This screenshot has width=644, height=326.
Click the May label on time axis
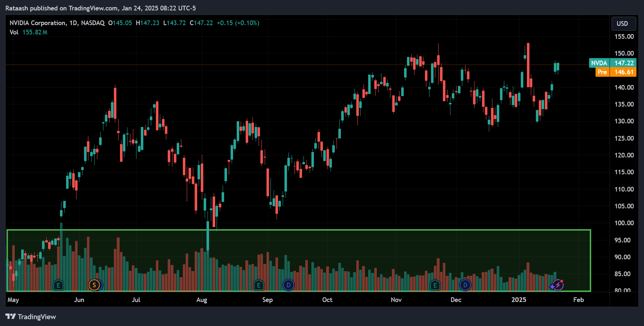(x=13, y=300)
